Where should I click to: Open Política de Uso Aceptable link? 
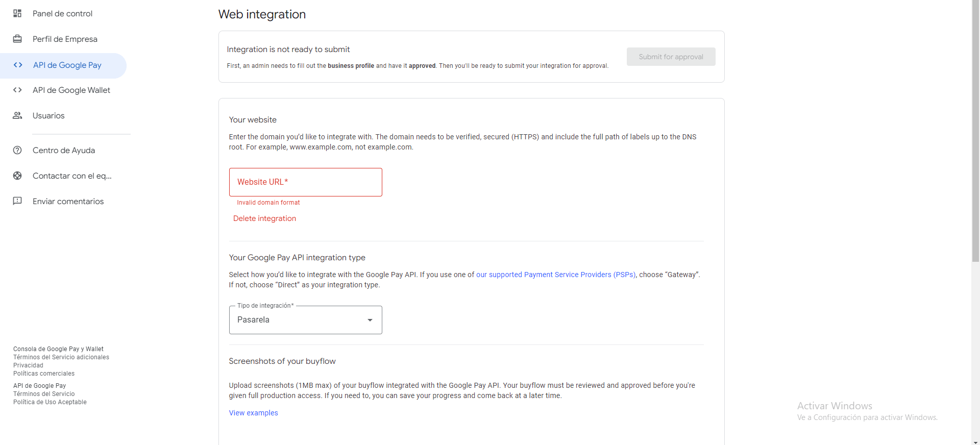coord(50,402)
